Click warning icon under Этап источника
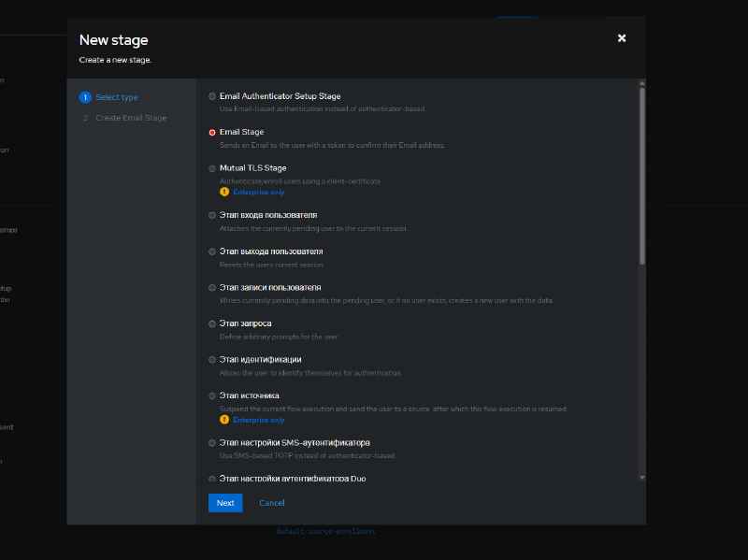 [x=224, y=420]
